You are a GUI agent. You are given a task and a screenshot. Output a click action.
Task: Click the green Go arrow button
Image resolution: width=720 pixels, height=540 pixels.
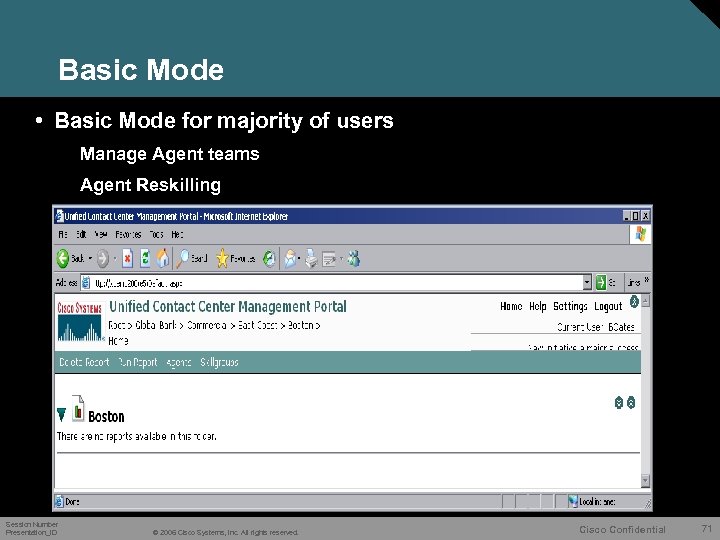point(601,282)
